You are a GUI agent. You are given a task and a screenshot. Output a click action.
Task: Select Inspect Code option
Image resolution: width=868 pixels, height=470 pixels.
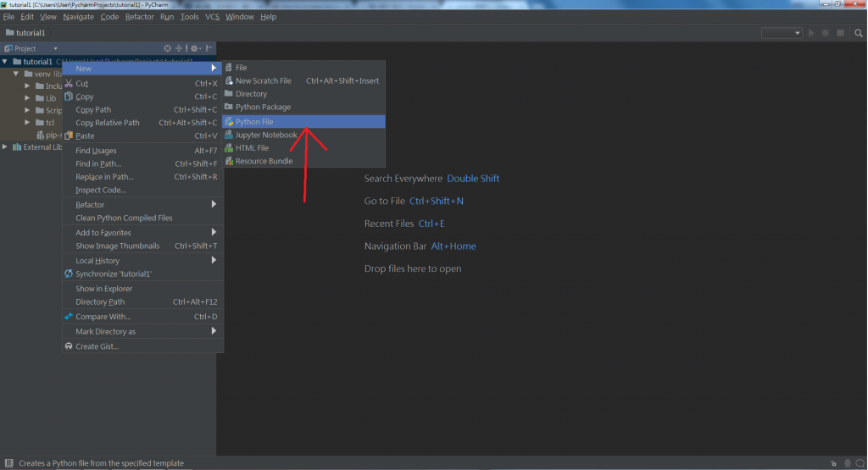(142, 190)
